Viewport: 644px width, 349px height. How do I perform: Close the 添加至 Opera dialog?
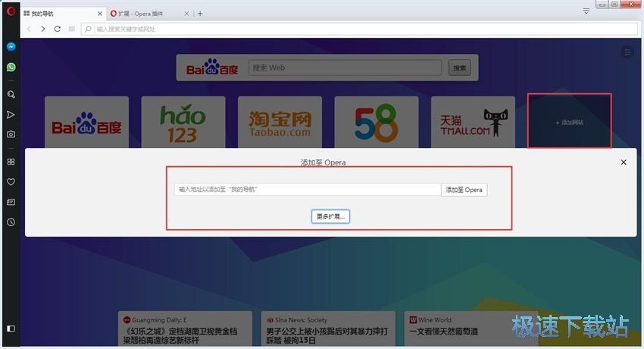624,162
